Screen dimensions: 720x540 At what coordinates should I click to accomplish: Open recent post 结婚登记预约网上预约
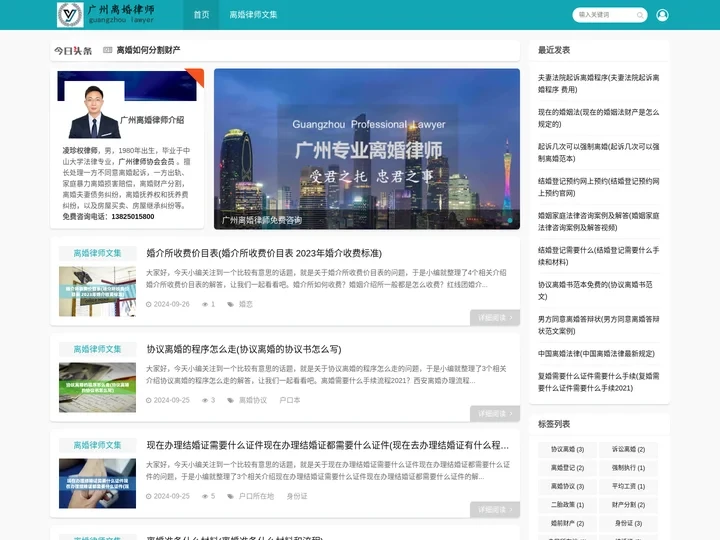pyautogui.click(x=599, y=187)
